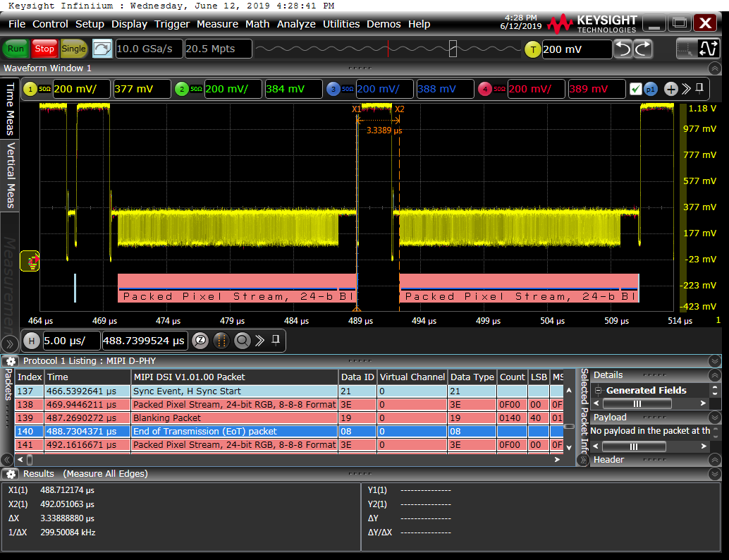Expand more horizontal toolbar options
Screen dimensions: 729x560
point(260,341)
